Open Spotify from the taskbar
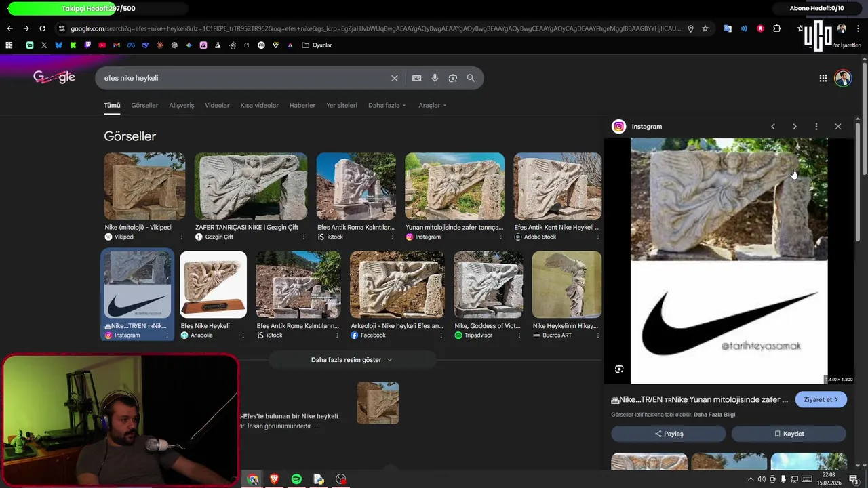 (x=296, y=479)
